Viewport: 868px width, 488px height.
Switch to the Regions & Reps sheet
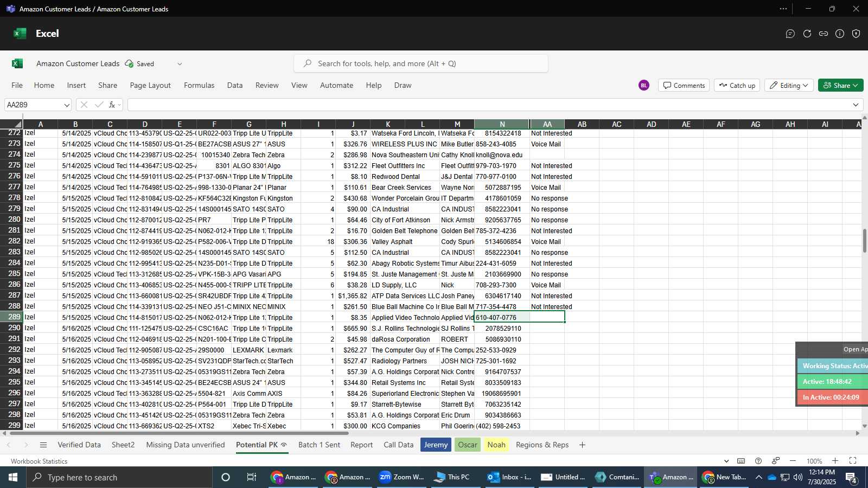542,445
